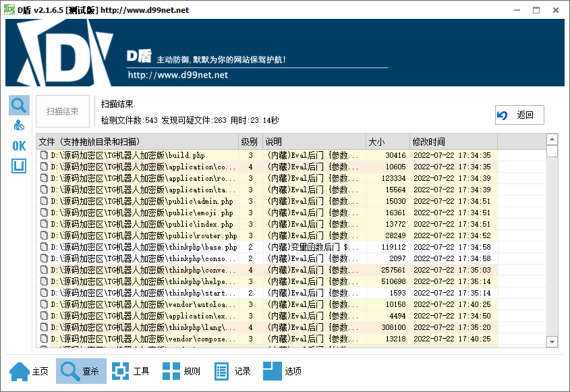The width and height of the screenshot is (570, 392).
Task: Click the file icon of thinkphp\start row
Action: pos(44,293)
